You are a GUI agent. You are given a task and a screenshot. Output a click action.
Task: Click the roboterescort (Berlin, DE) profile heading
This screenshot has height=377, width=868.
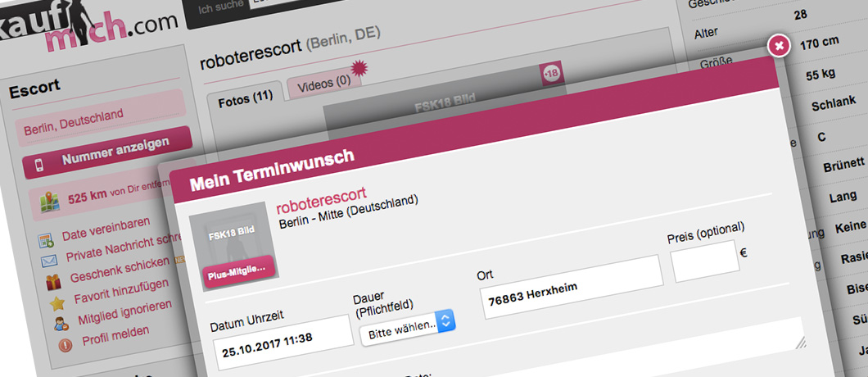point(290,48)
